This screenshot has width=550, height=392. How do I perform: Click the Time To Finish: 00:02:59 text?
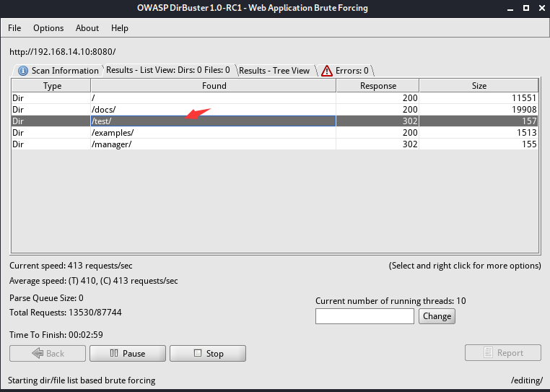click(56, 335)
